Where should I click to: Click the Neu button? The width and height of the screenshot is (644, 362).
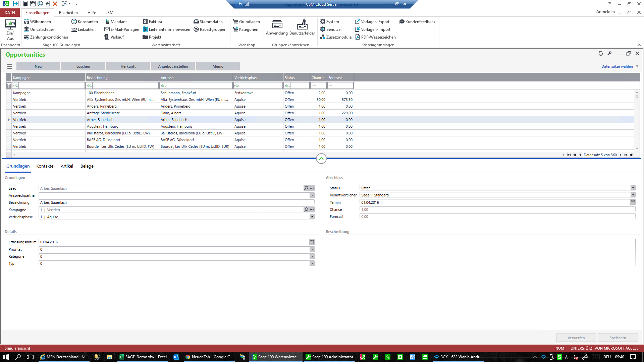38,66
